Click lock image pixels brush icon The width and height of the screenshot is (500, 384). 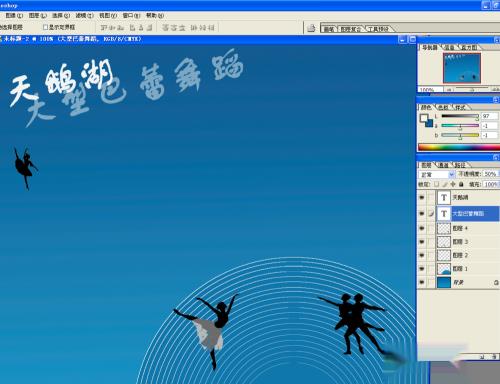point(445,184)
